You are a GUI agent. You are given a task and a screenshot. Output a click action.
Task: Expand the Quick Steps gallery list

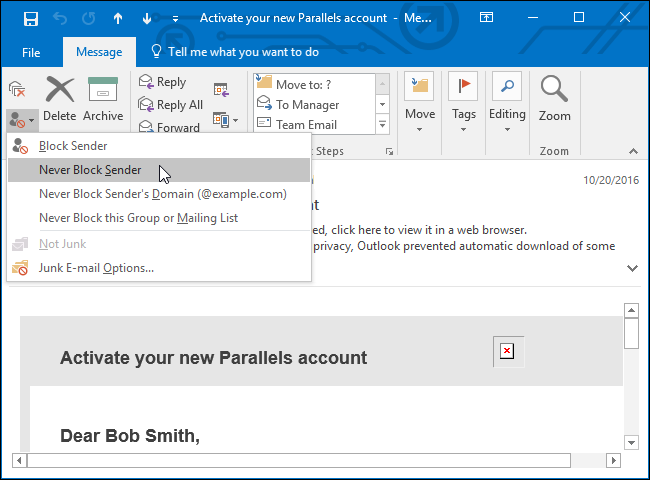[x=382, y=124]
